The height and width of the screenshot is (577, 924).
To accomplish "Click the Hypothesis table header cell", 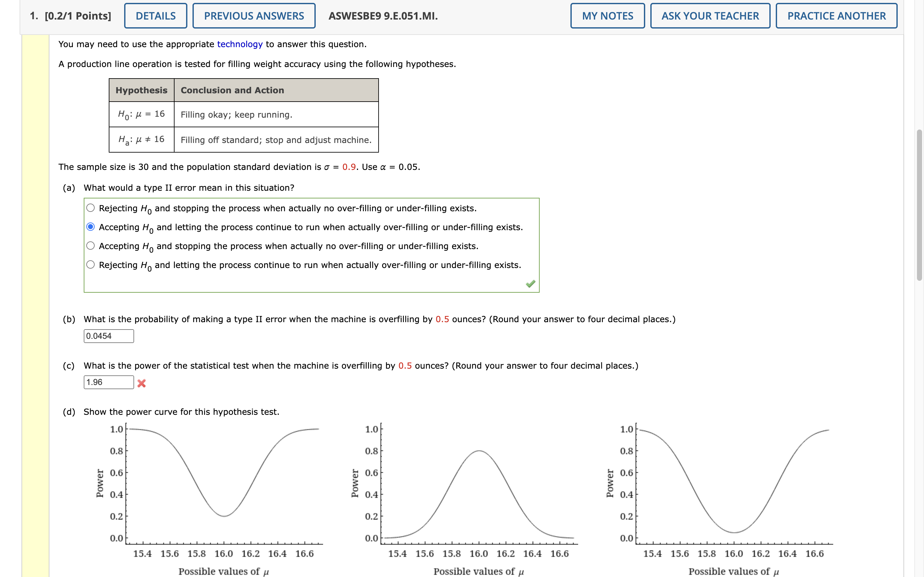I will point(142,90).
